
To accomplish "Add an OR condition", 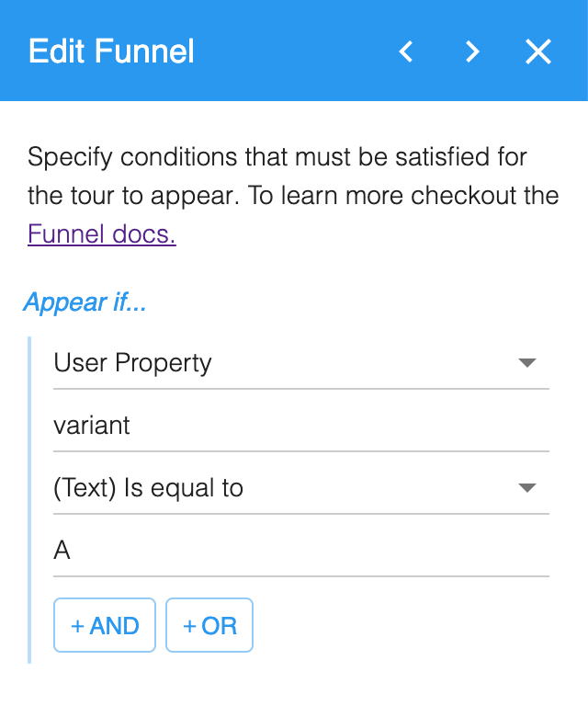I will click(209, 625).
